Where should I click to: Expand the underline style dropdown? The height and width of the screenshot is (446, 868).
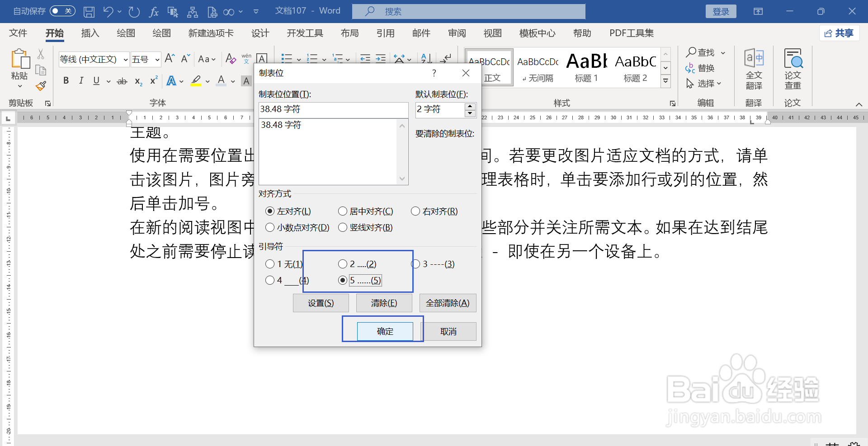click(108, 81)
